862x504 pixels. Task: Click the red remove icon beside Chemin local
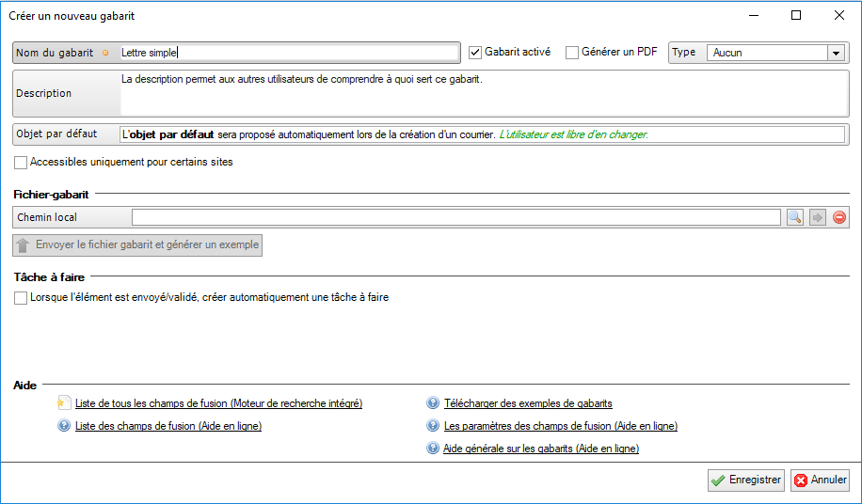(x=839, y=217)
